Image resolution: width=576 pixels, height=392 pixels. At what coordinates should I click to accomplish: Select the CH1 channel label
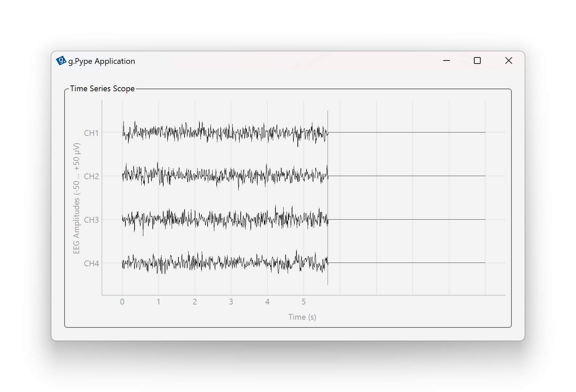pyautogui.click(x=91, y=133)
